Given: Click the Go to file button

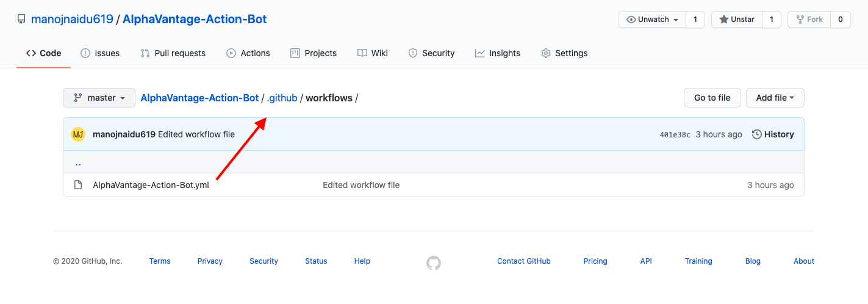Looking at the screenshot, I should coord(712,98).
